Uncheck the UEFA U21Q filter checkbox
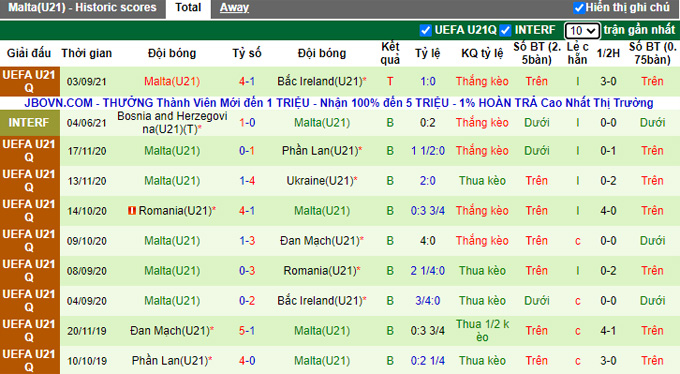 coord(425,30)
